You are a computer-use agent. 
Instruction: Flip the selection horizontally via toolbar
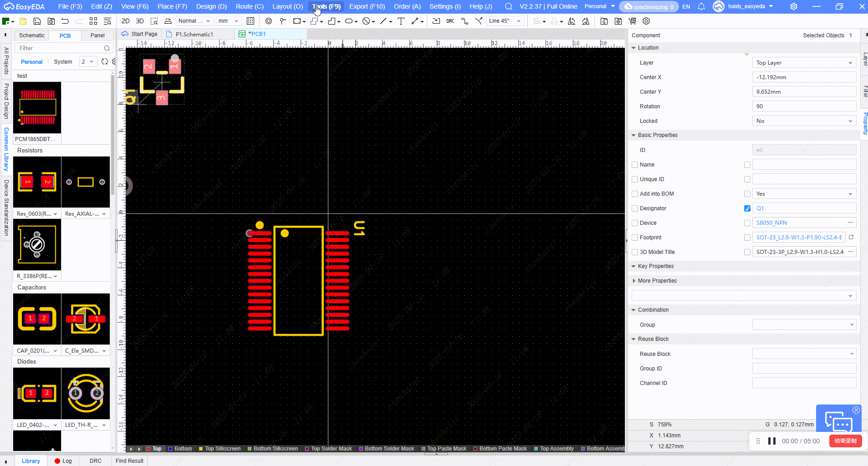(572, 21)
